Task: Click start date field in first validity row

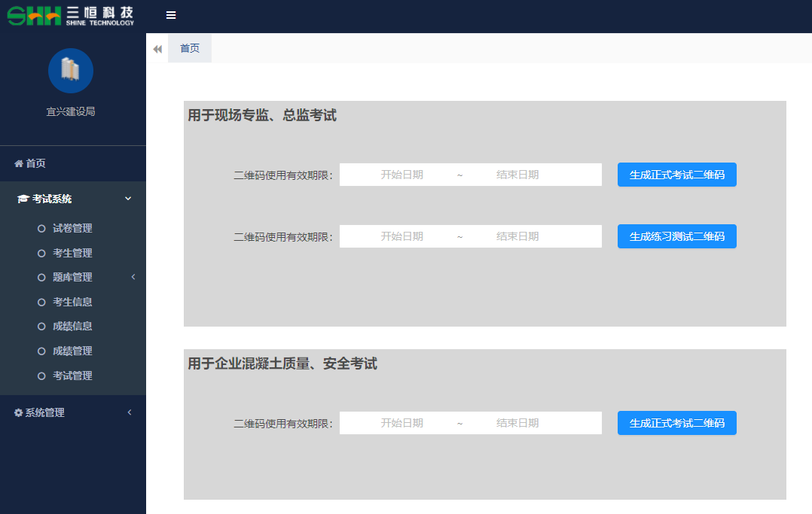Action: pos(401,175)
